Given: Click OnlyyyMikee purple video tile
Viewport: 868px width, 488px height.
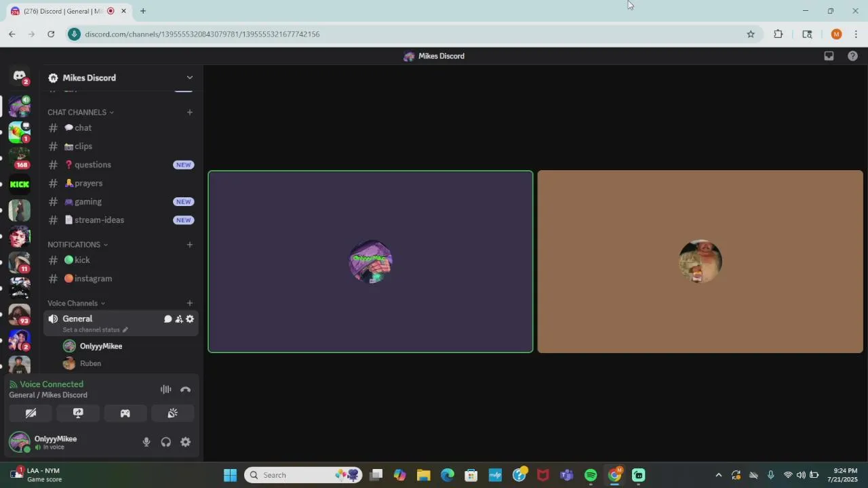Looking at the screenshot, I should tap(370, 262).
